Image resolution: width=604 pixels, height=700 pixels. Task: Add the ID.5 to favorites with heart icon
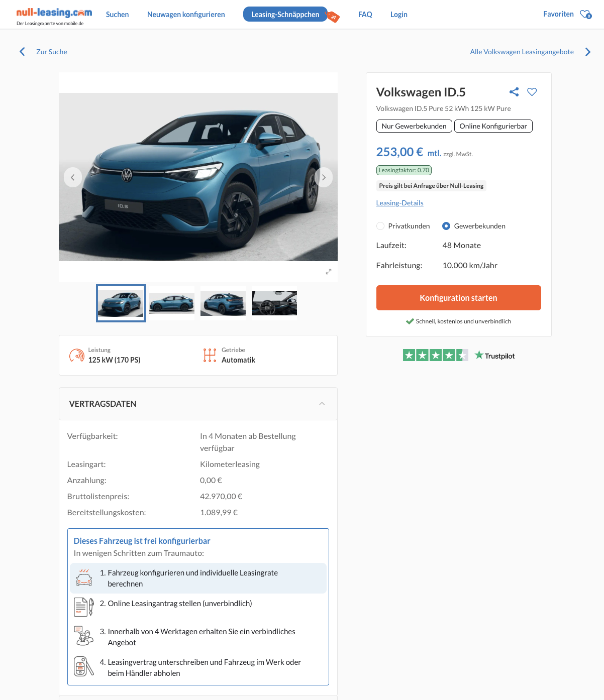point(532,92)
